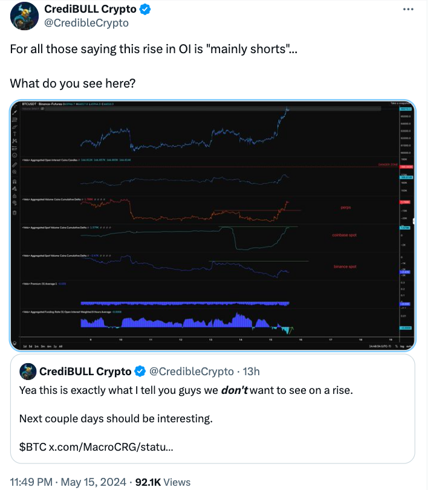This screenshot has width=448, height=490.
Task: Select the ruler measure tool
Action: click(15, 164)
